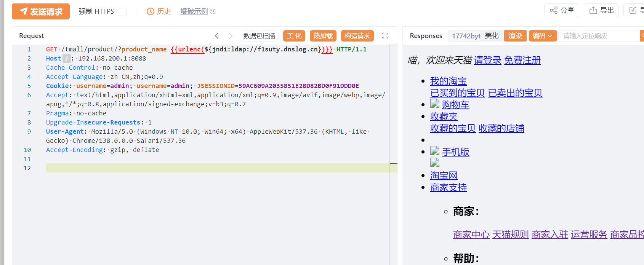Expand Request panel with fullscreen icon
644x265 pixels.
385,36
